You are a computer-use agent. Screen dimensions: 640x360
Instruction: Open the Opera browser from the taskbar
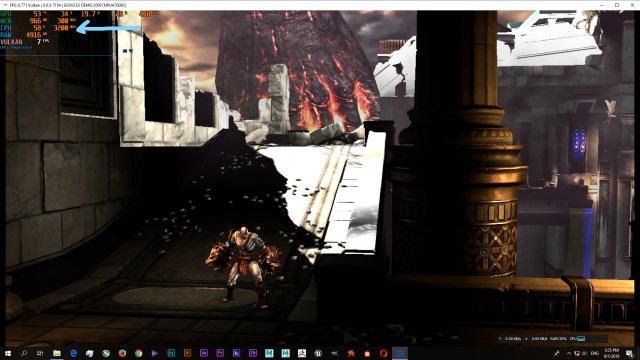tap(383, 353)
